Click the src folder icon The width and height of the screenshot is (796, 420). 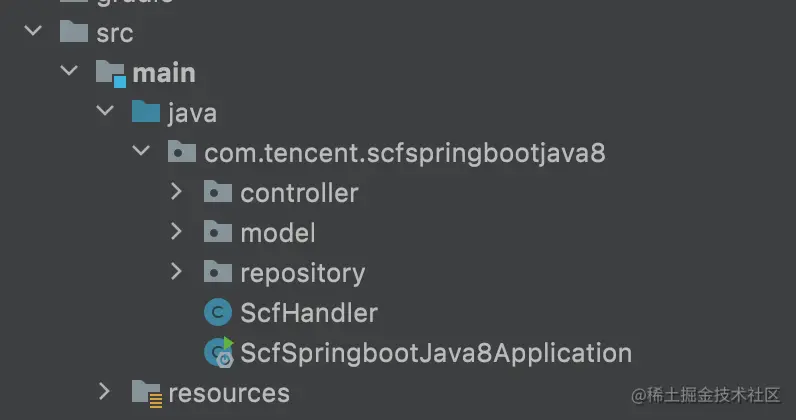tap(74, 32)
